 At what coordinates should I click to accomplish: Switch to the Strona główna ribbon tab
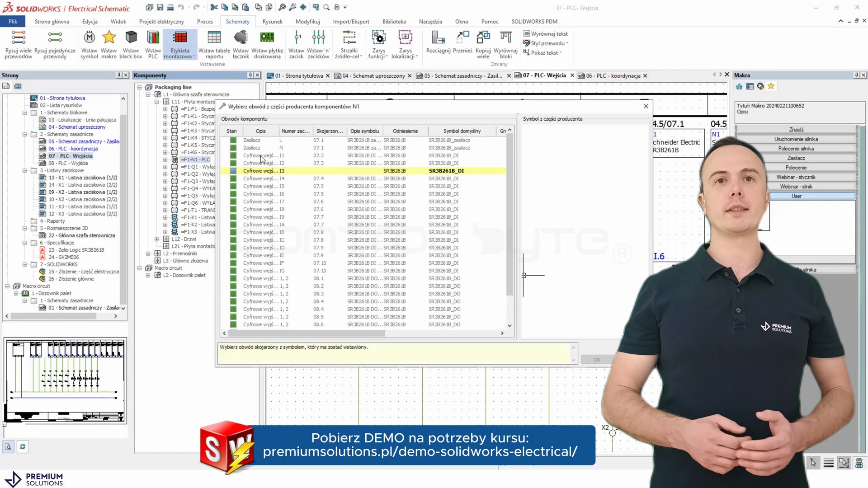point(52,21)
